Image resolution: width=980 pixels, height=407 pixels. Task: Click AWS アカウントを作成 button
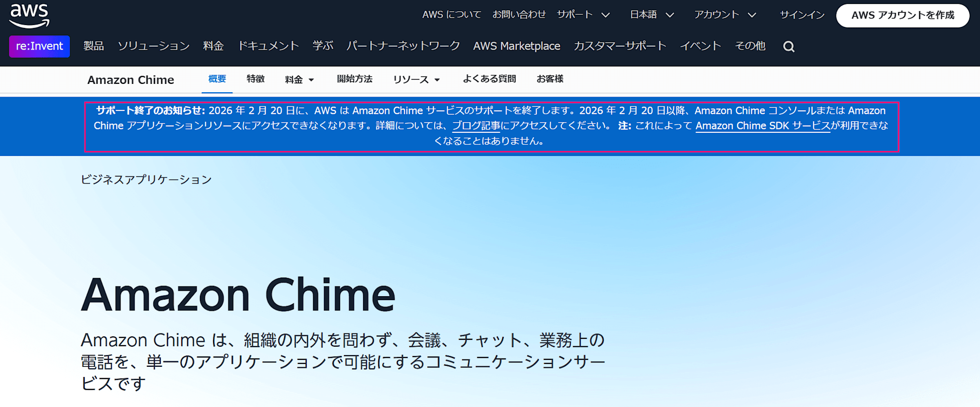point(903,15)
